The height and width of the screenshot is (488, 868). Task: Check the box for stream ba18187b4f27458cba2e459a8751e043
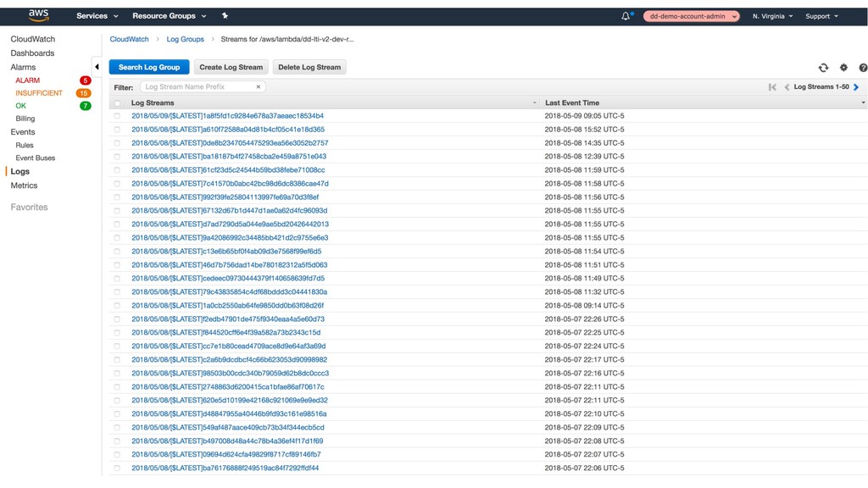pos(117,157)
